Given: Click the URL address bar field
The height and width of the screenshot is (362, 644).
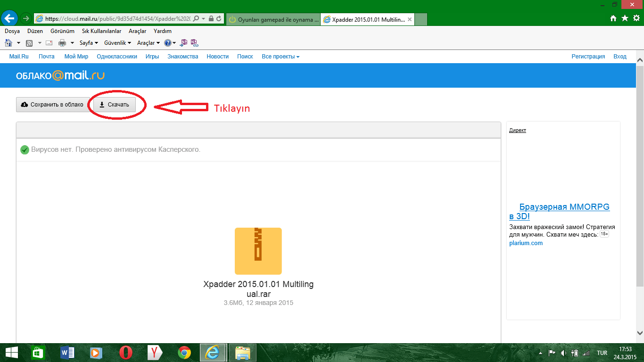Looking at the screenshot, I should [x=118, y=18].
